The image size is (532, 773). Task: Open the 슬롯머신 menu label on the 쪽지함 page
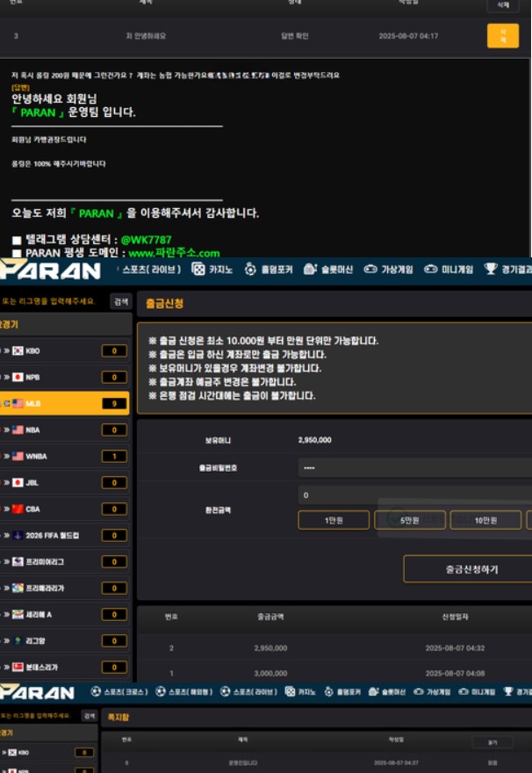pos(393,692)
